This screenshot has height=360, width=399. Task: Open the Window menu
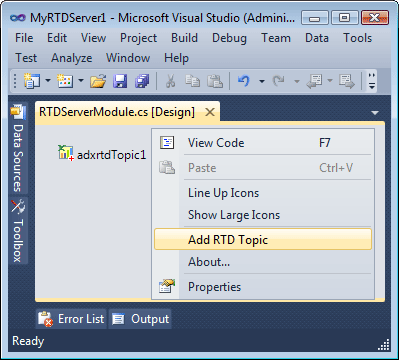128,58
